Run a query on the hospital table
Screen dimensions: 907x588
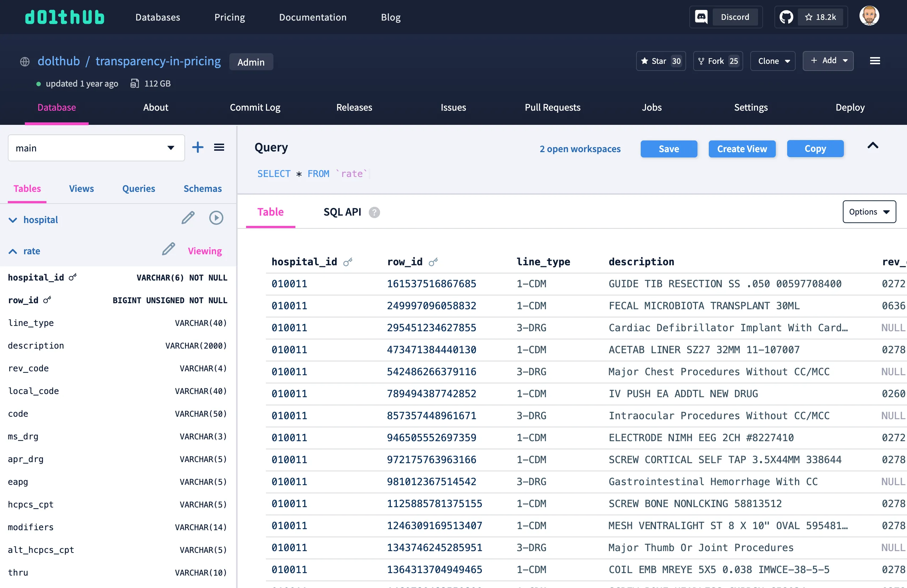pos(216,218)
